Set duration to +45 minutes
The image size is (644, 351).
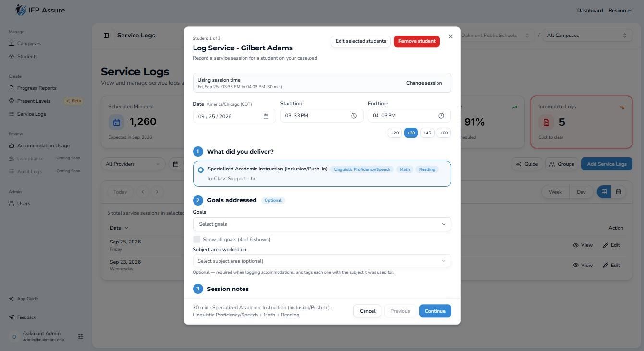click(x=427, y=133)
